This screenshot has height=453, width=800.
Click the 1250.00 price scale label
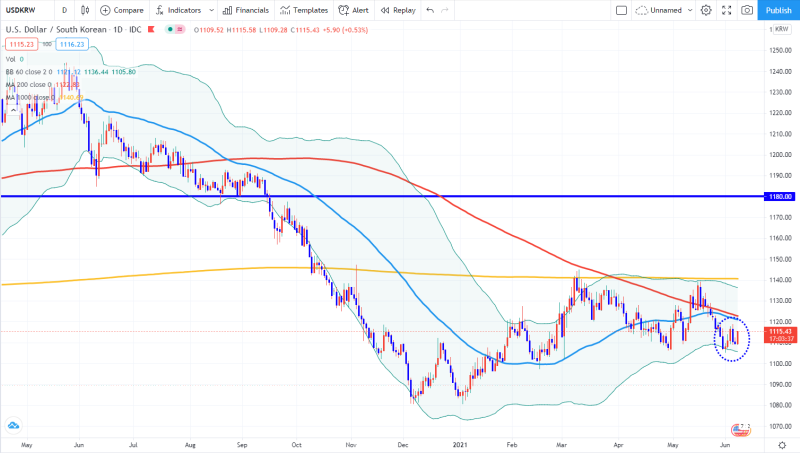(780, 50)
